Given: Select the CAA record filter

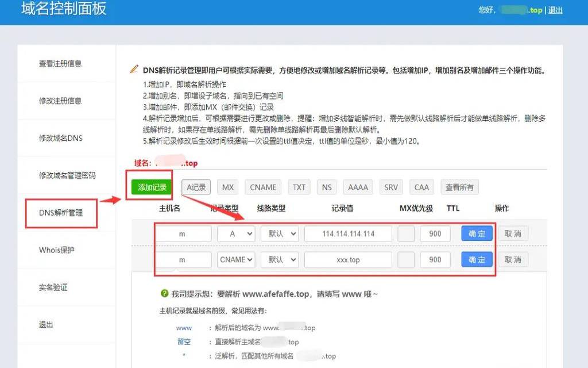Looking at the screenshot, I should pyautogui.click(x=421, y=187).
